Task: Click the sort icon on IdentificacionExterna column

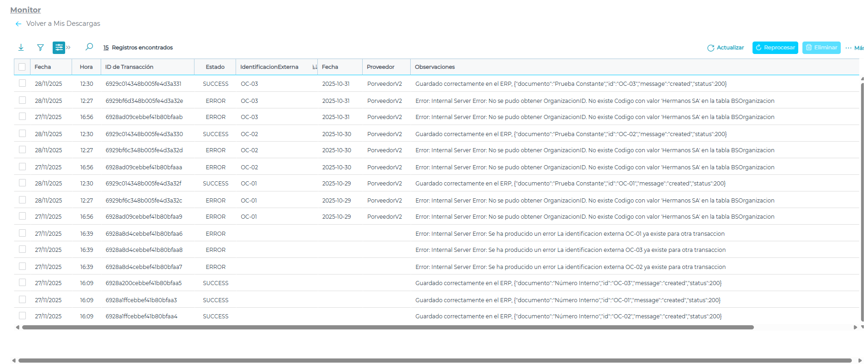Action: pos(314,67)
